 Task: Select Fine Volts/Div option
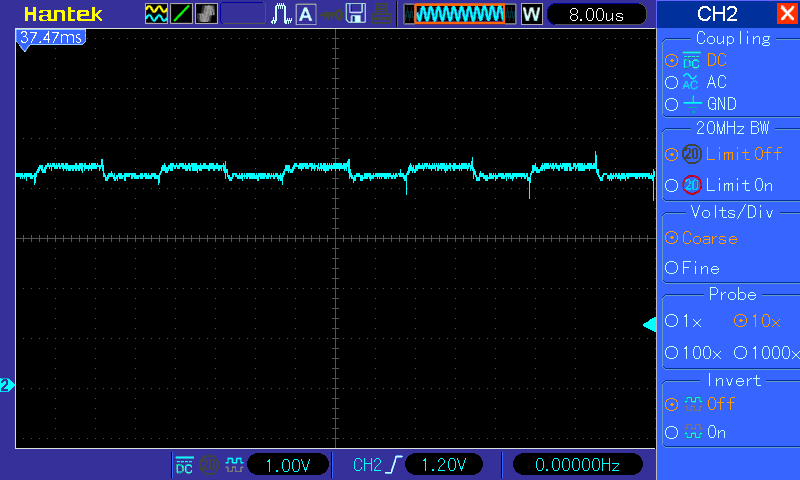pos(692,268)
